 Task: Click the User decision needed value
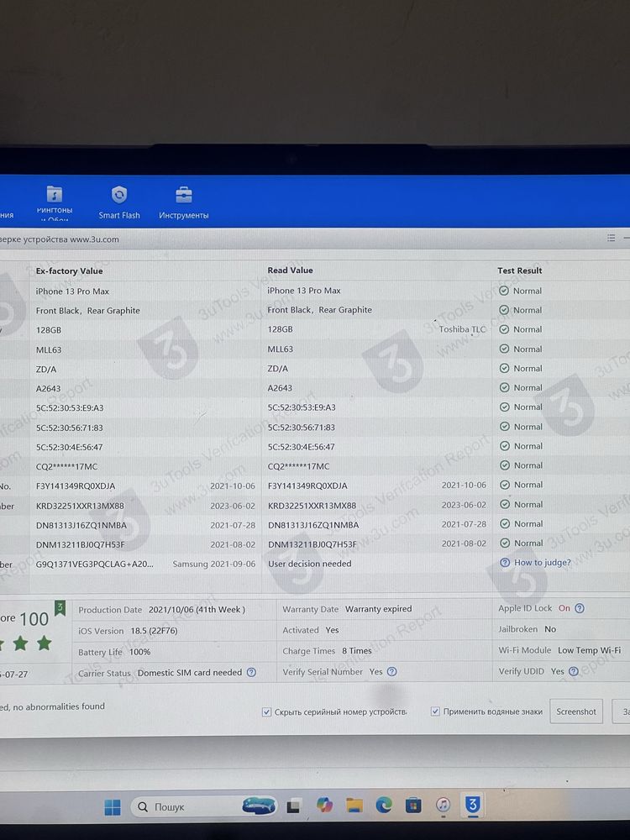pos(310,564)
